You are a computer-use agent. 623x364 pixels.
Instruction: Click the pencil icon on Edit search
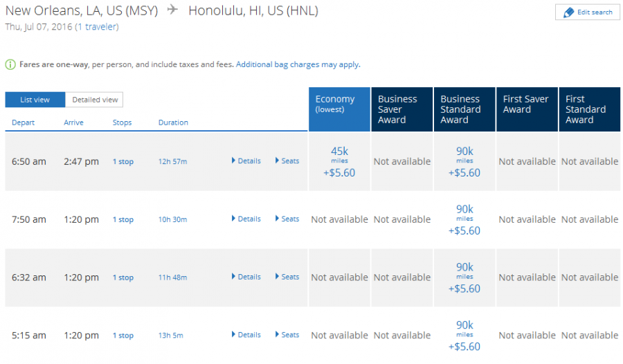pyautogui.click(x=569, y=12)
